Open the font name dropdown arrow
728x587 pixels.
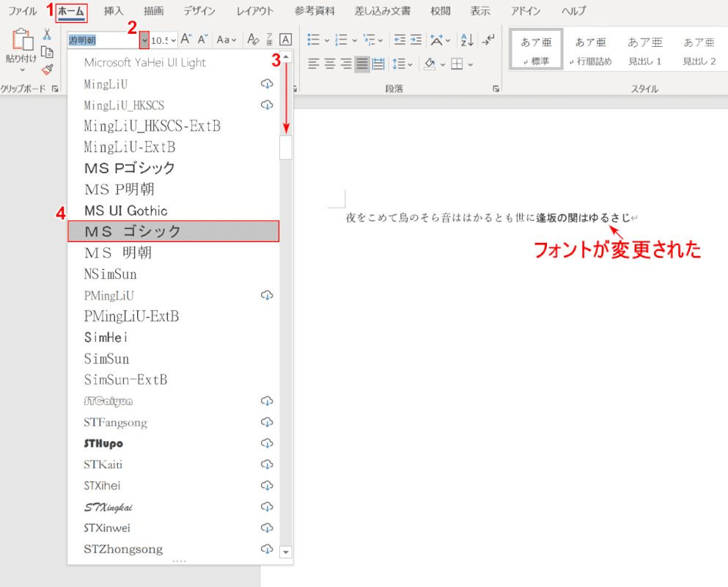coord(144,40)
